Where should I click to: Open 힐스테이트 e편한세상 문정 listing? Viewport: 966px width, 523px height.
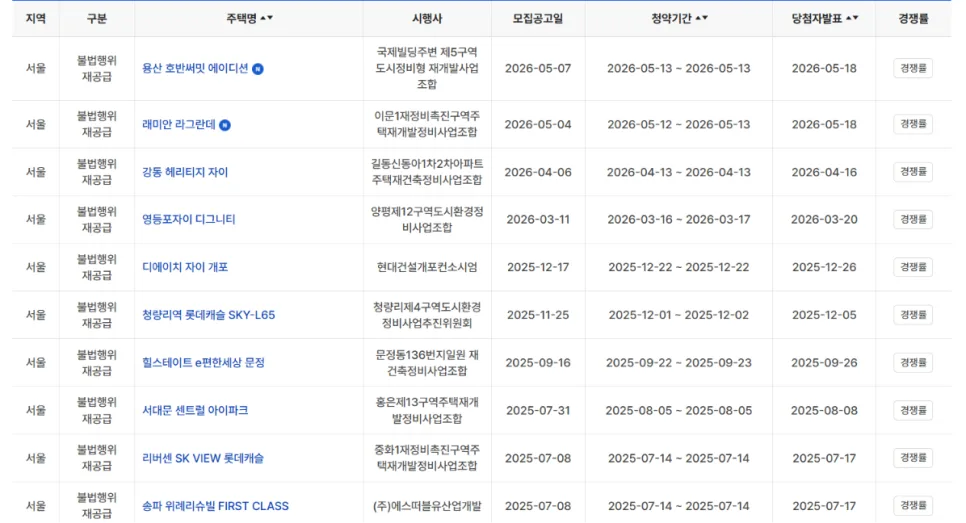203,362
